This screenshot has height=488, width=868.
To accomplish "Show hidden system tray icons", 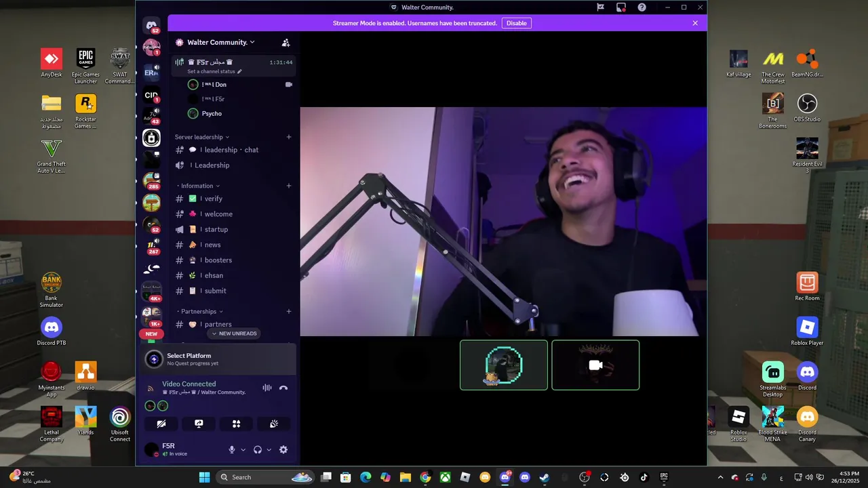I will 720,477.
